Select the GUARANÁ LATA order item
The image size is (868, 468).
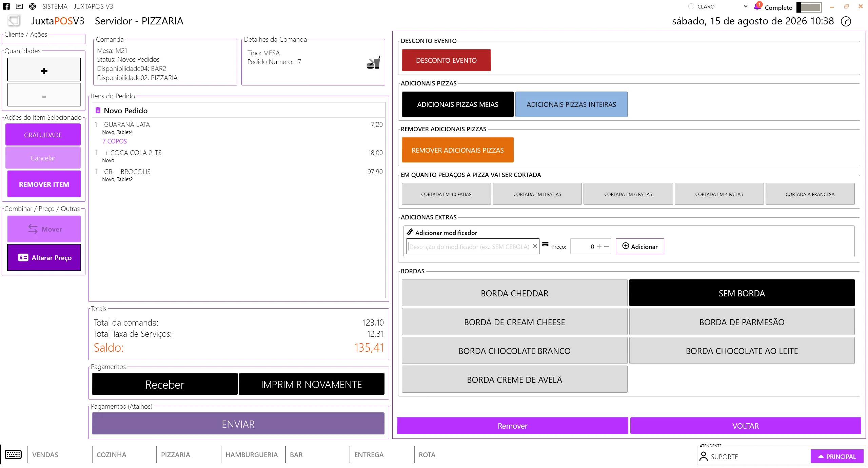click(x=239, y=128)
